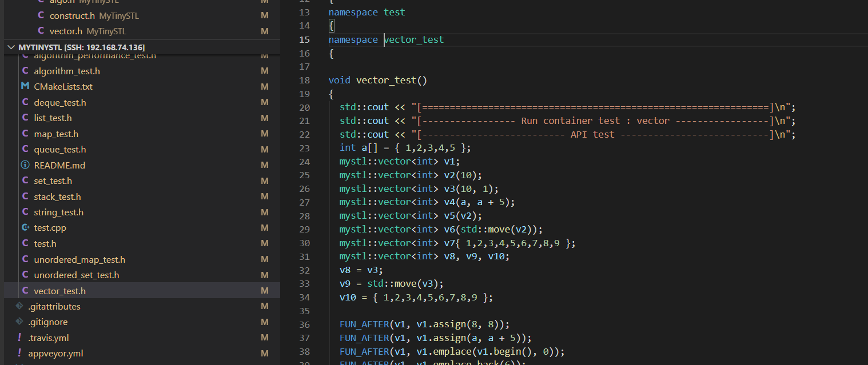This screenshot has height=365, width=868.
Task: Click line number 36 in the editor gutter
Action: tap(304, 324)
